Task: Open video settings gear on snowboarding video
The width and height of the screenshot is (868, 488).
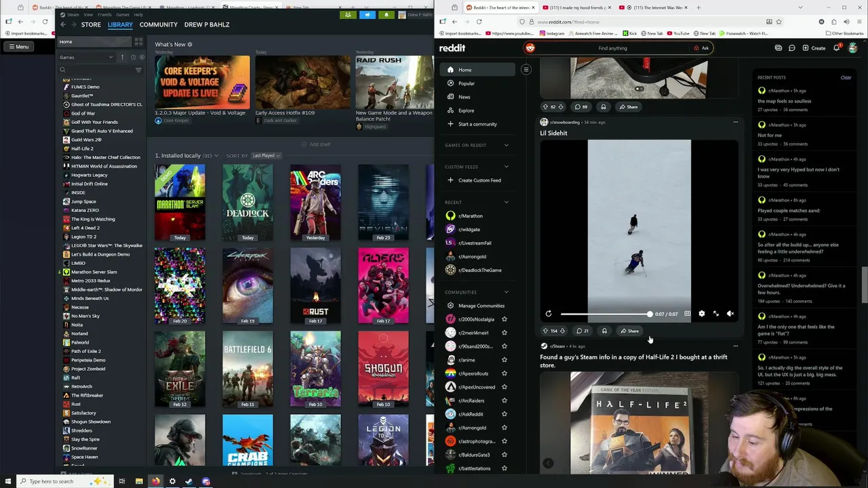Action: click(x=701, y=314)
